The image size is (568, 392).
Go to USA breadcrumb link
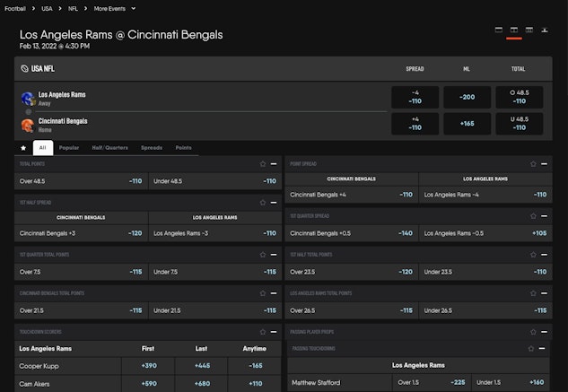pyautogui.click(x=47, y=8)
